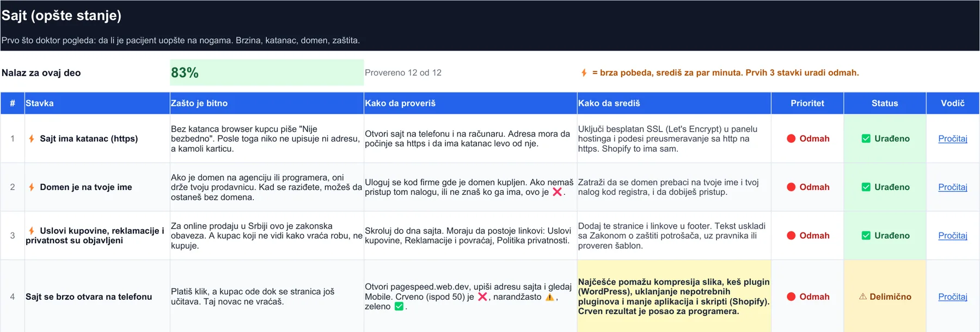Select the 'Zašto je bitno' column header

pyautogui.click(x=267, y=103)
